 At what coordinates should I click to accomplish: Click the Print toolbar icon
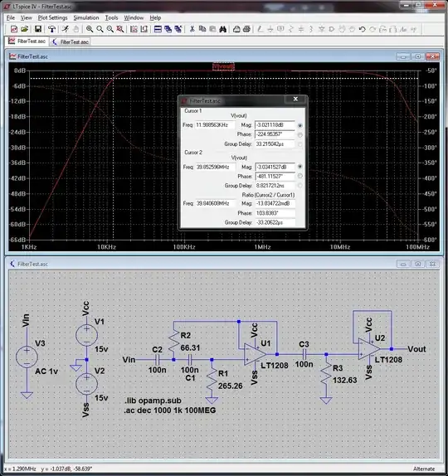(x=247, y=29)
